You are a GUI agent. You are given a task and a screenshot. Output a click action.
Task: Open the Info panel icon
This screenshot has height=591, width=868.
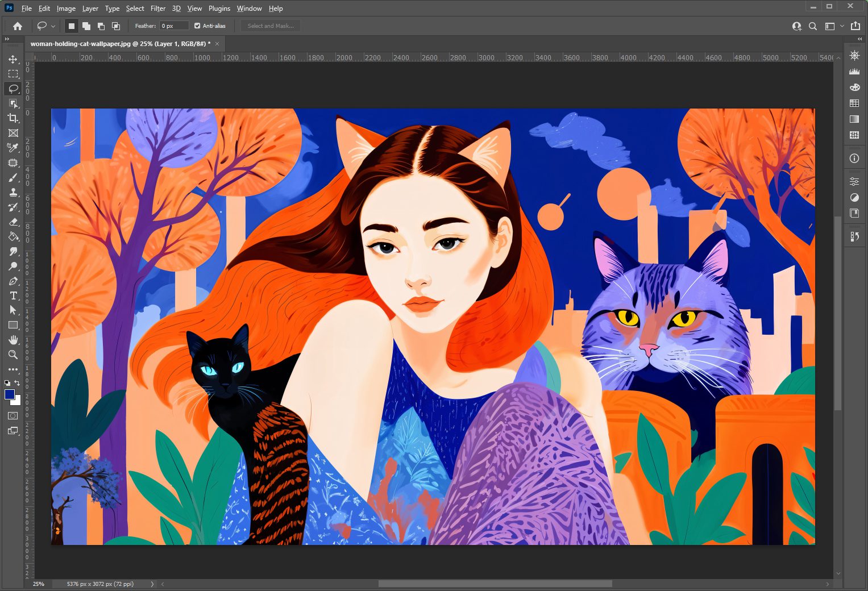[x=854, y=159]
